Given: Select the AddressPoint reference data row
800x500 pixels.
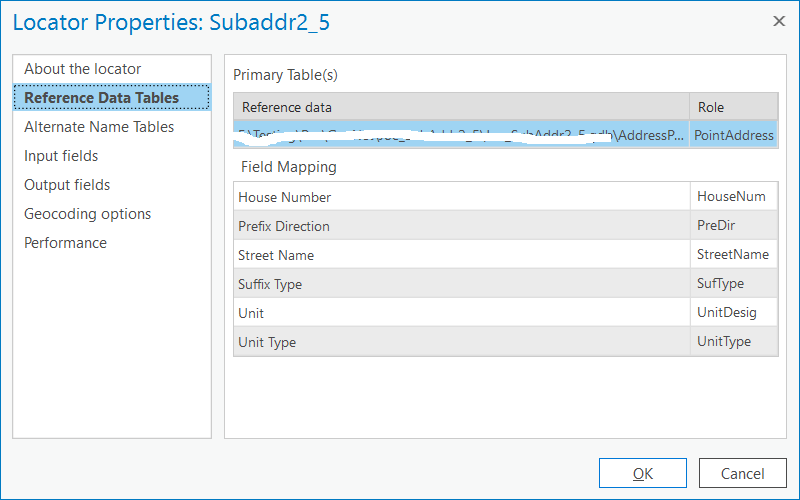Looking at the screenshot, I should [x=461, y=135].
